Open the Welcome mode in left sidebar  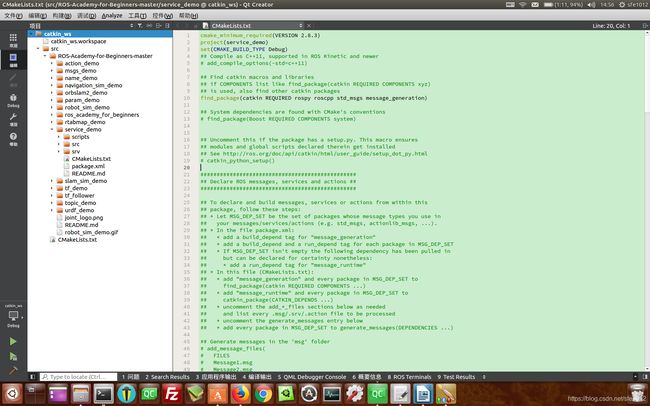click(13, 40)
